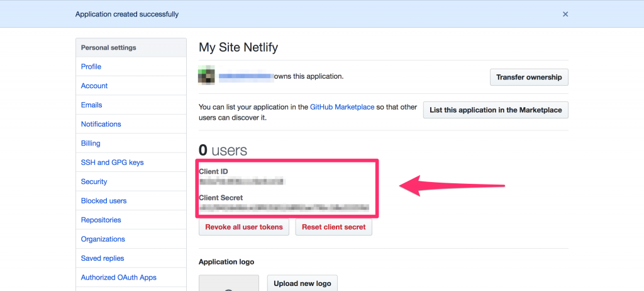Click the application logo placeholder

click(229, 283)
